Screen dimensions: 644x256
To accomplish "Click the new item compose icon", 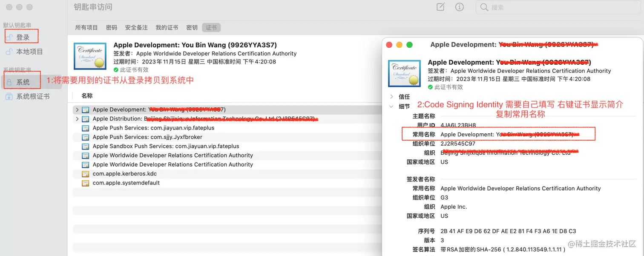I will pos(441,7).
